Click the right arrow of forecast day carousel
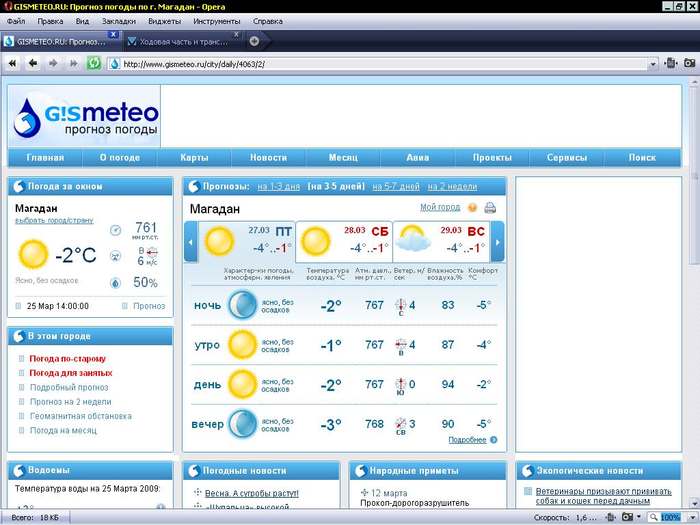Screen dimensions: 700x525 pyautogui.click(x=497, y=242)
